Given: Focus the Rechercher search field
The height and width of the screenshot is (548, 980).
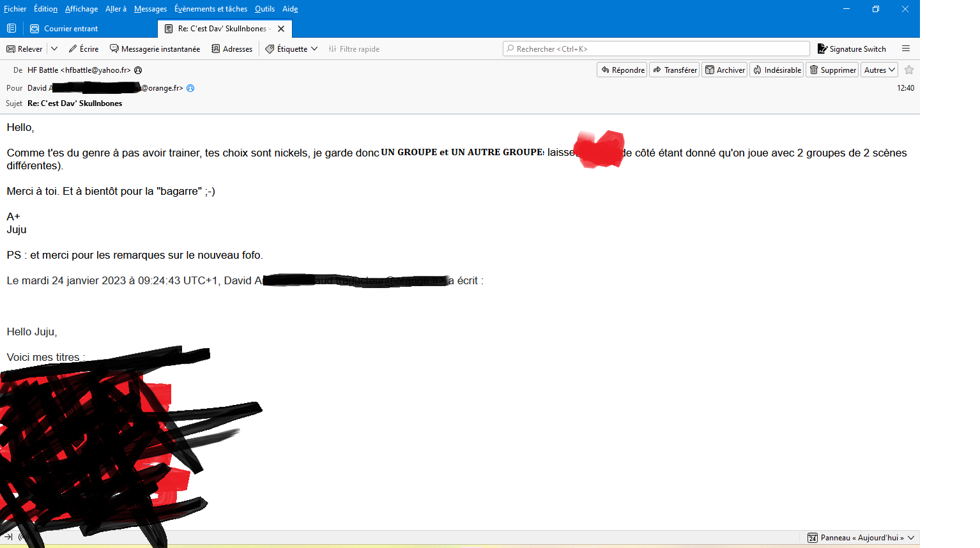Looking at the screenshot, I should click(656, 49).
